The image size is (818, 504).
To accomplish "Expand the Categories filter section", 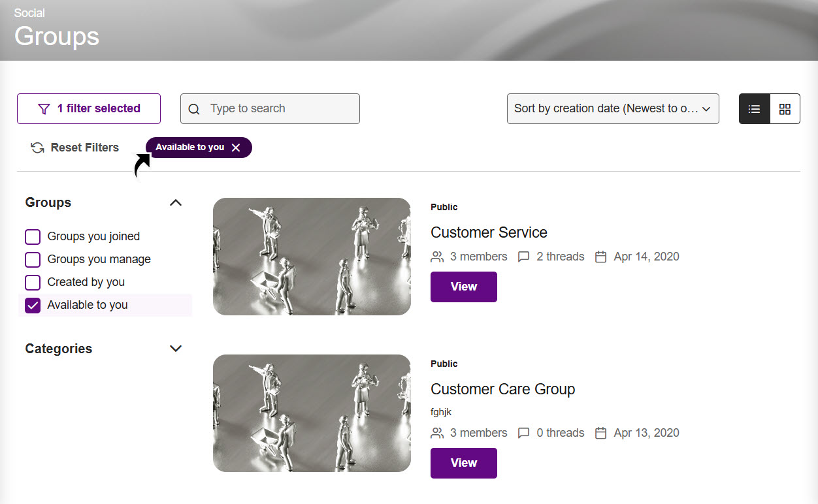I will click(x=175, y=349).
